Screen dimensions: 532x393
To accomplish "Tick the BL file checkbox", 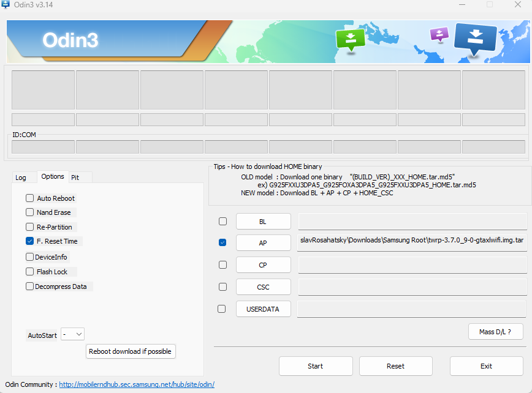I will coord(222,221).
